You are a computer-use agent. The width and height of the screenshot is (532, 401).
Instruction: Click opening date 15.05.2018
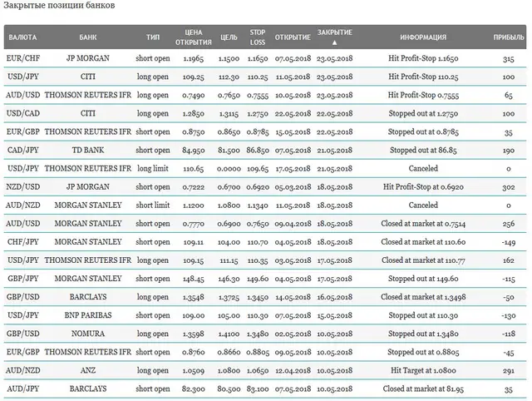(293, 132)
